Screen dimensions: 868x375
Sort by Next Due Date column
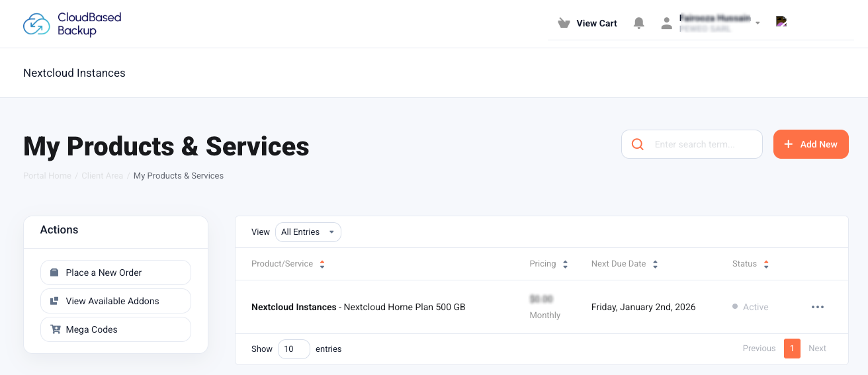pyautogui.click(x=625, y=264)
